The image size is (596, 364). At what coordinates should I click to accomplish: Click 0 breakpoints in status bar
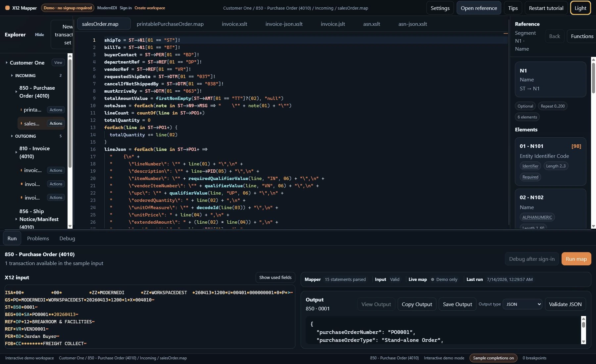pyautogui.click(x=534, y=358)
